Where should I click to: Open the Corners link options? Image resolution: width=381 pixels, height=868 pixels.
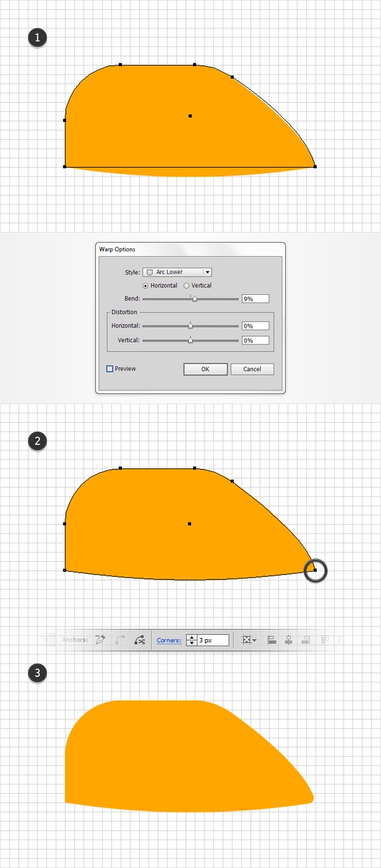click(x=169, y=641)
